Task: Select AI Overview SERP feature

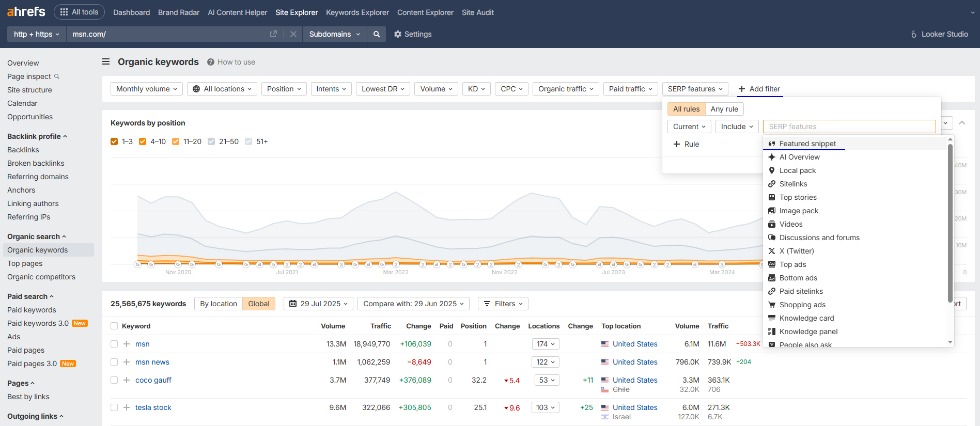Action: tap(855, 157)
